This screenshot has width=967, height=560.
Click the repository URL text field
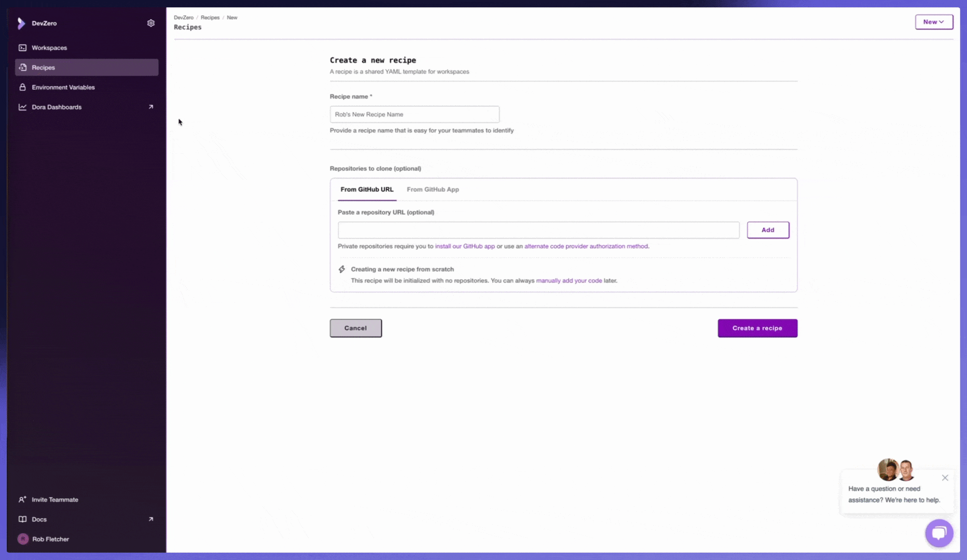tap(538, 230)
